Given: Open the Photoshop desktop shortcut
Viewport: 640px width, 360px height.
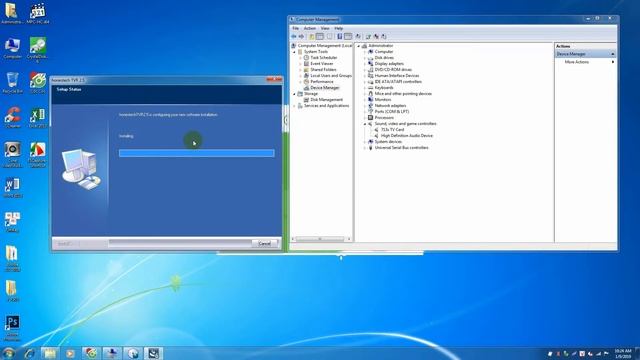Looking at the screenshot, I should [12, 329].
